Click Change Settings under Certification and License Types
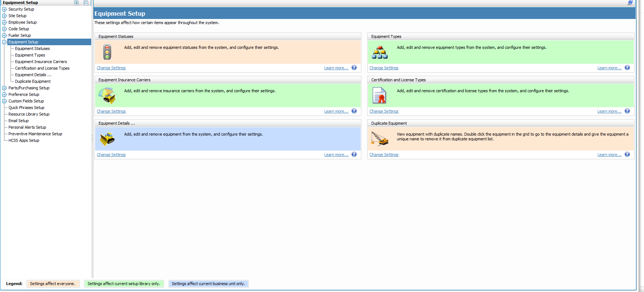This screenshot has height=292, width=644. 384,112
